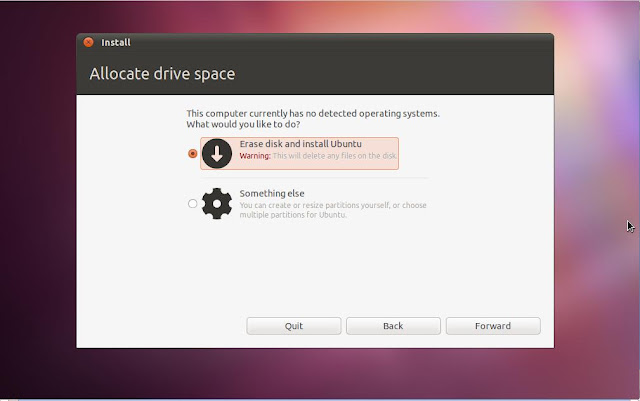
Task: Select the Erase disk and install Ubuntu radio button
Action: [x=193, y=154]
